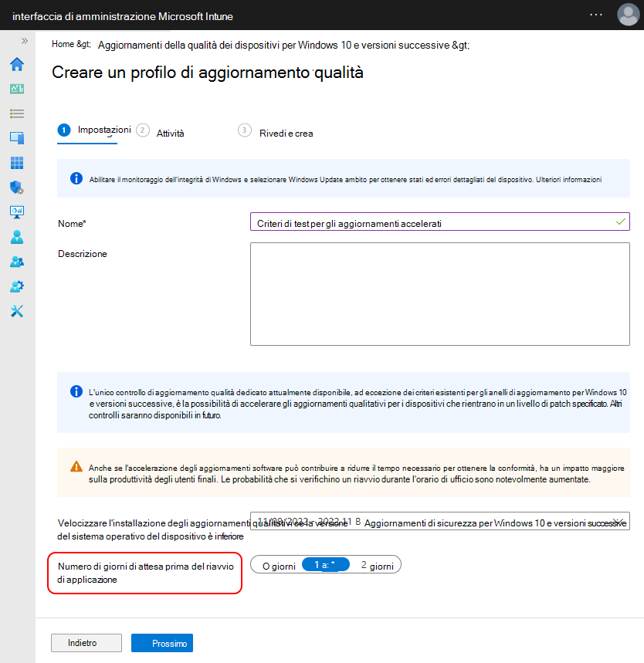
Task: Open the Apps grid icon
Action: (x=17, y=163)
